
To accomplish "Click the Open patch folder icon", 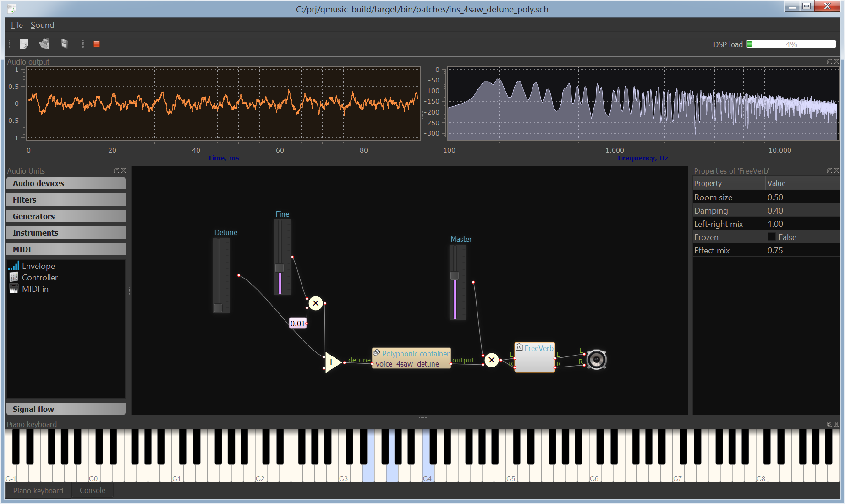I will click(x=44, y=44).
